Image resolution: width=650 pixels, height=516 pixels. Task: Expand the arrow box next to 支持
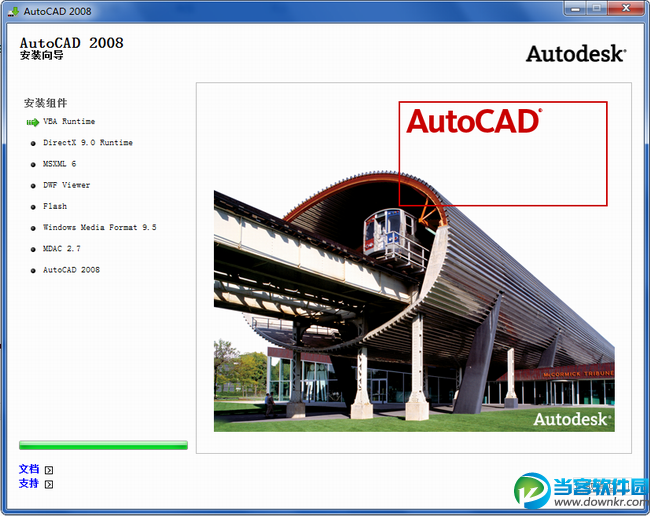point(49,484)
